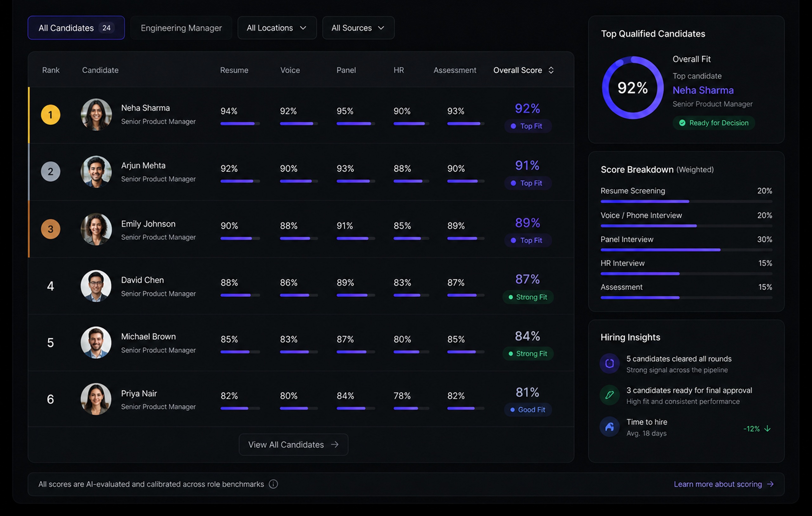Click Arjun Mehta's 91% overall score

527,165
